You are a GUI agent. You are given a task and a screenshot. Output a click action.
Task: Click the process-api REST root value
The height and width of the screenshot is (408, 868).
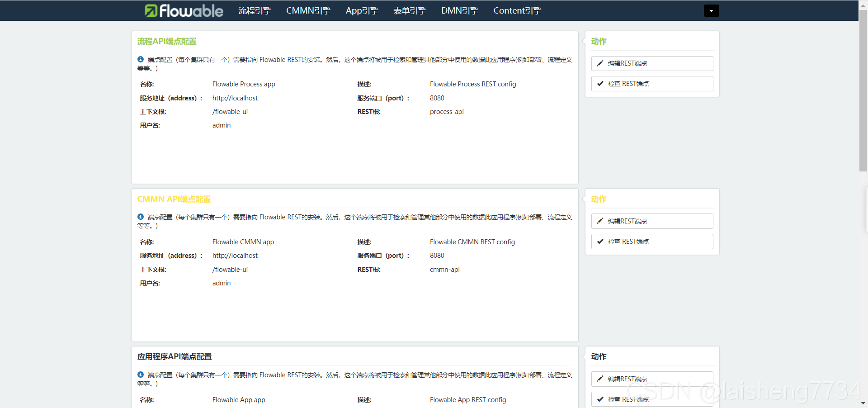447,112
